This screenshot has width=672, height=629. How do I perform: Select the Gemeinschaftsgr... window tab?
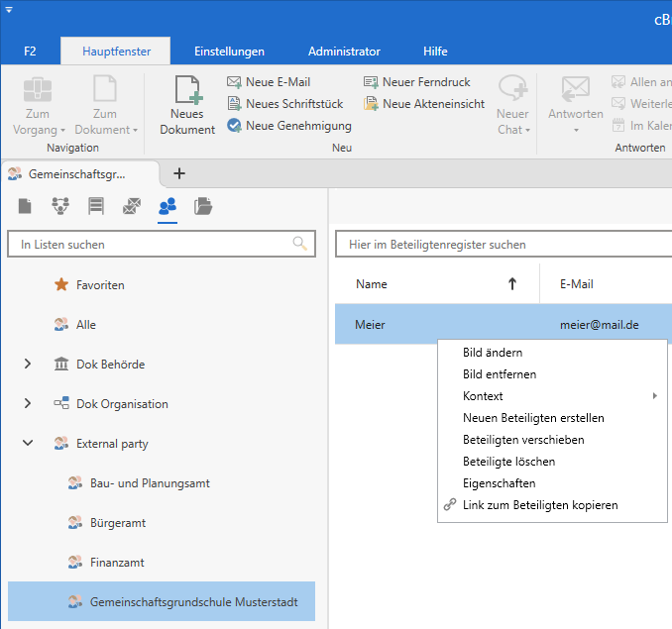[x=80, y=174]
